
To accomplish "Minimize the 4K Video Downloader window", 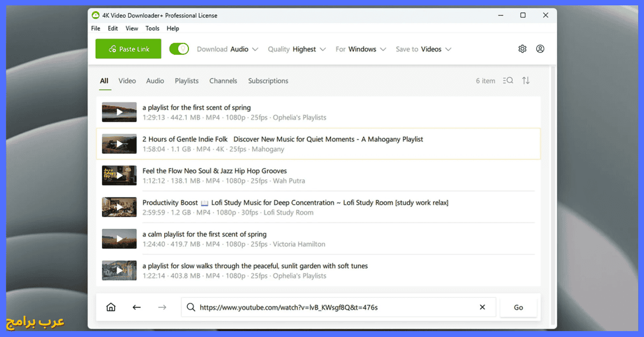I will (500, 16).
